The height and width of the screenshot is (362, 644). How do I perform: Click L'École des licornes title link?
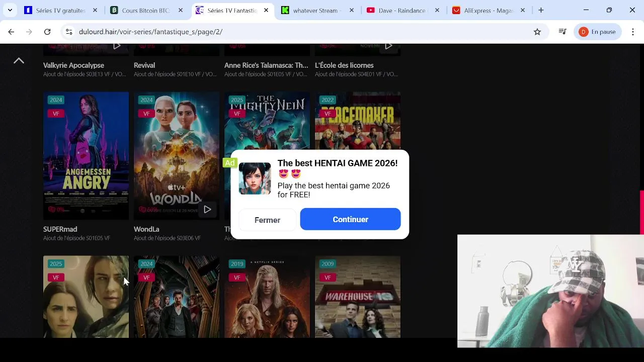344,65
